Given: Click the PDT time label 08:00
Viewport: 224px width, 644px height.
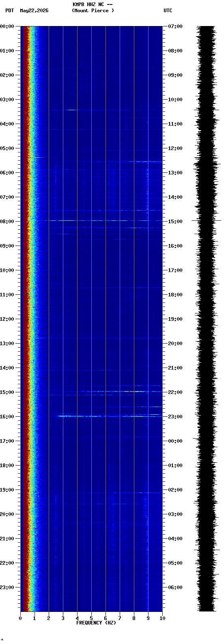Looking at the screenshot, I should point(7,222).
